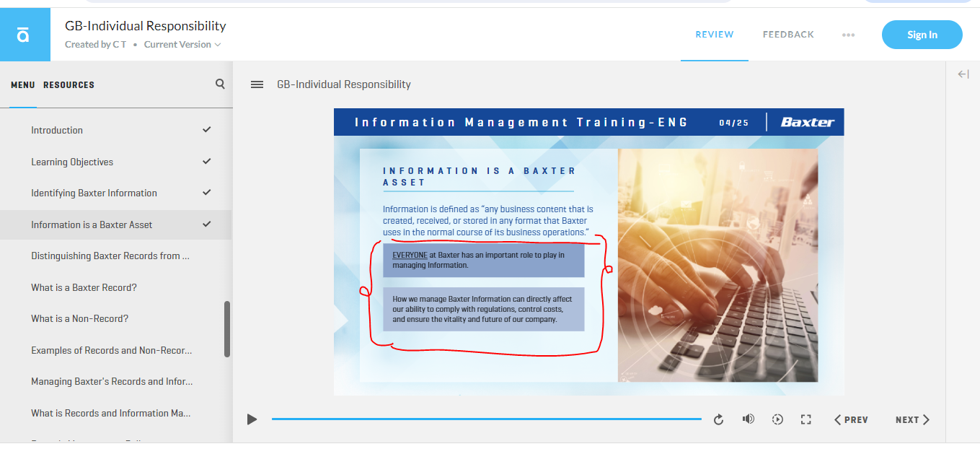The width and height of the screenshot is (980, 449).
Task: Click Identifying Baxter Information completion checkmark
Action: [207, 193]
